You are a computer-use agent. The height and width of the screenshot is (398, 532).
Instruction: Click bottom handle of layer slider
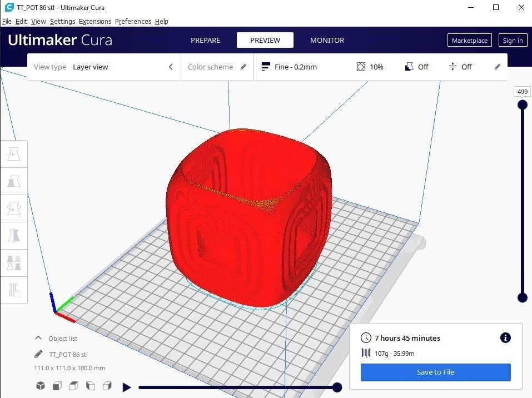523,297
